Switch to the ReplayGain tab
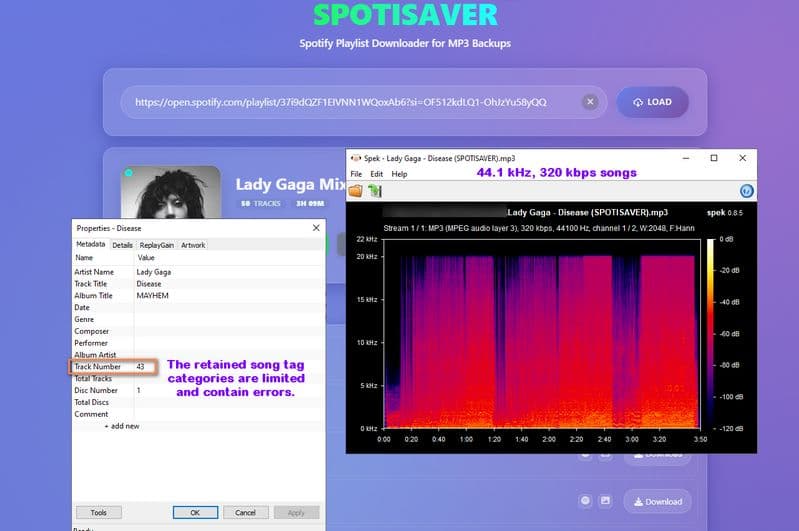 click(156, 245)
